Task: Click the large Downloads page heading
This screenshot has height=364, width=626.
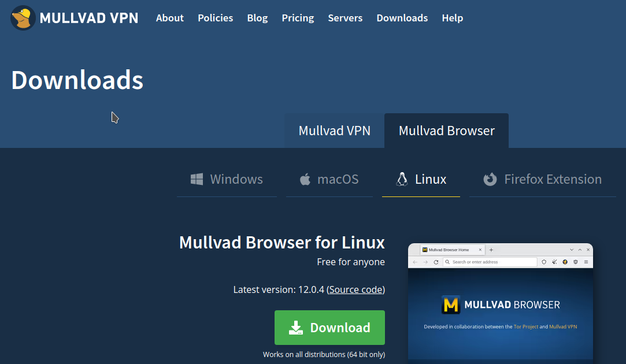Action: click(x=77, y=80)
